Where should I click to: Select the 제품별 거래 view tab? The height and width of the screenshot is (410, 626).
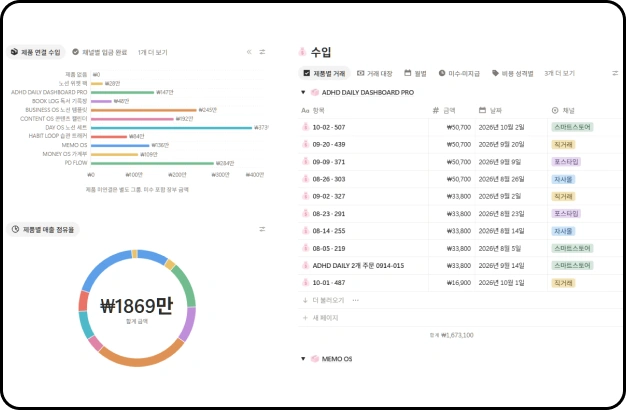click(x=324, y=73)
